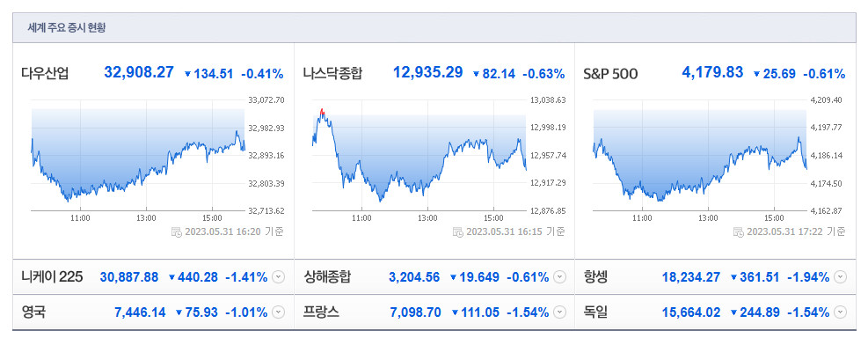Viewport: 868px width, 338px height.
Task: Open the 나스닥종합 index link
Action: pos(332,73)
